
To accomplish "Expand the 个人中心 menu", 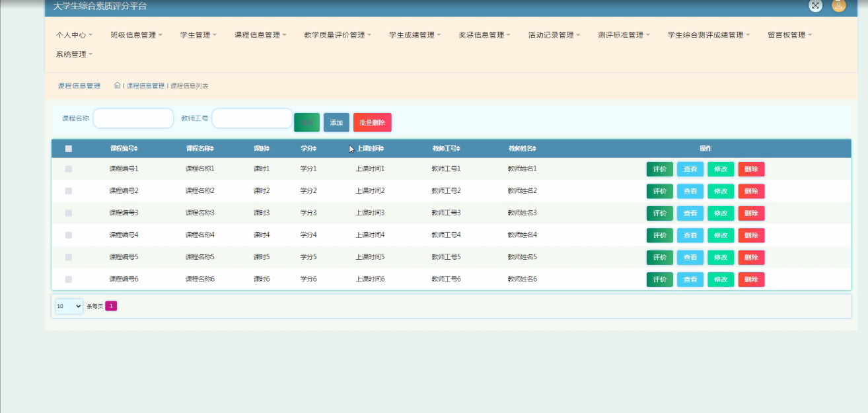I will 74,35.
